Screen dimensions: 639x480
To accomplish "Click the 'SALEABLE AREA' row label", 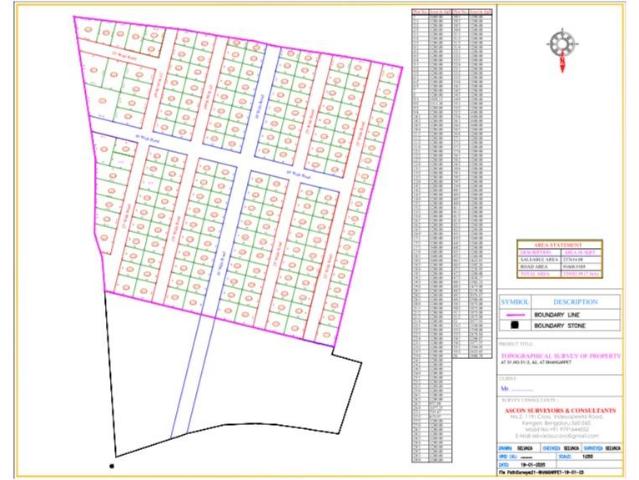I will (x=540, y=260).
